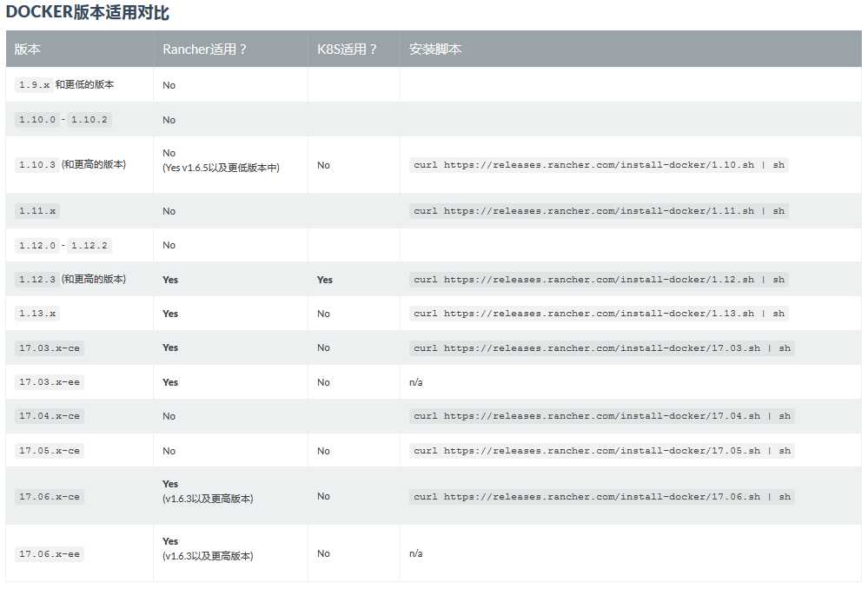Select the 1.12.sh install script command
868x589 pixels.
coord(599,280)
